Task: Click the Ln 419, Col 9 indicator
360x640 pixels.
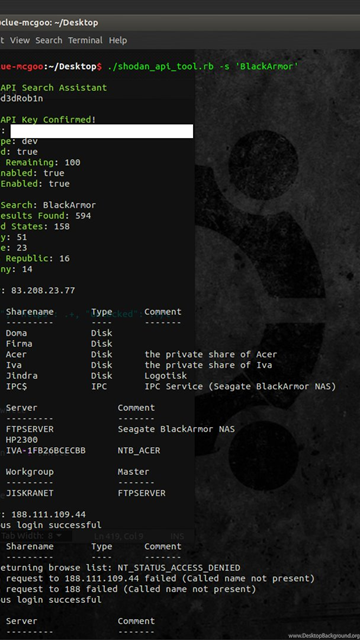Action: coord(118,536)
